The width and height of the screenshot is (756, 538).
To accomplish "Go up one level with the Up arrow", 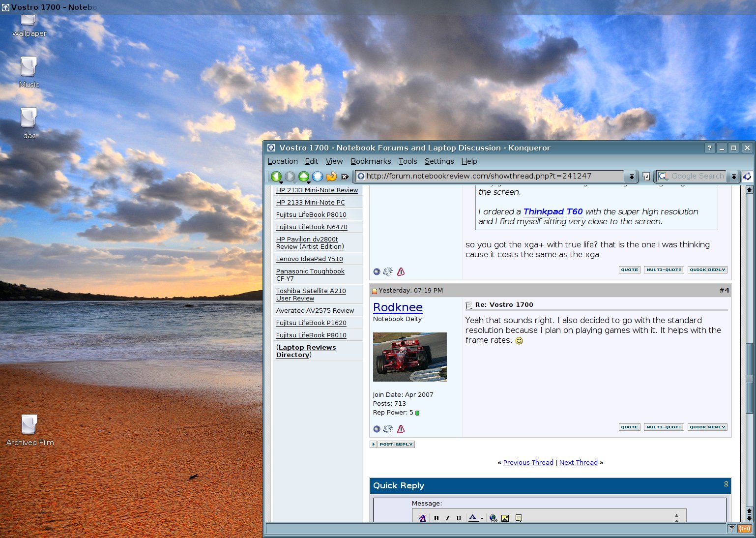I will tap(304, 176).
